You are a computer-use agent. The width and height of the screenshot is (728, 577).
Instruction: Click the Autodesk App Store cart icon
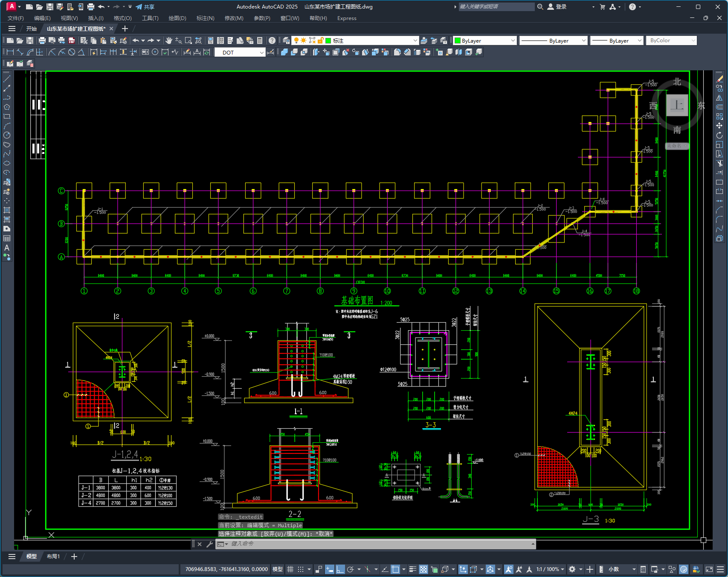coord(602,7)
